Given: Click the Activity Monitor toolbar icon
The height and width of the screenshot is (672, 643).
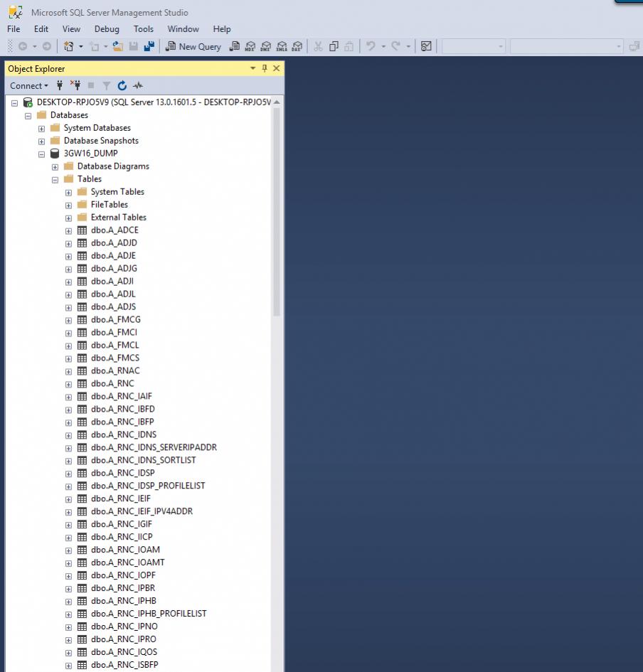Looking at the screenshot, I should pos(426,46).
